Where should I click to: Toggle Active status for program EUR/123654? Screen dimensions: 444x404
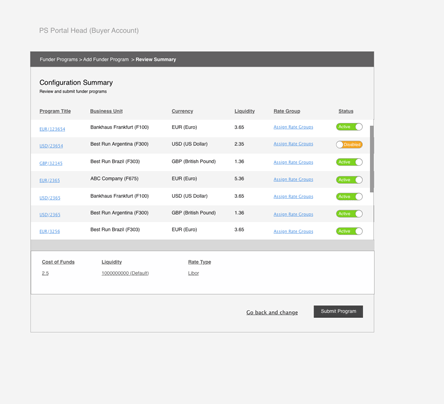[x=349, y=127]
